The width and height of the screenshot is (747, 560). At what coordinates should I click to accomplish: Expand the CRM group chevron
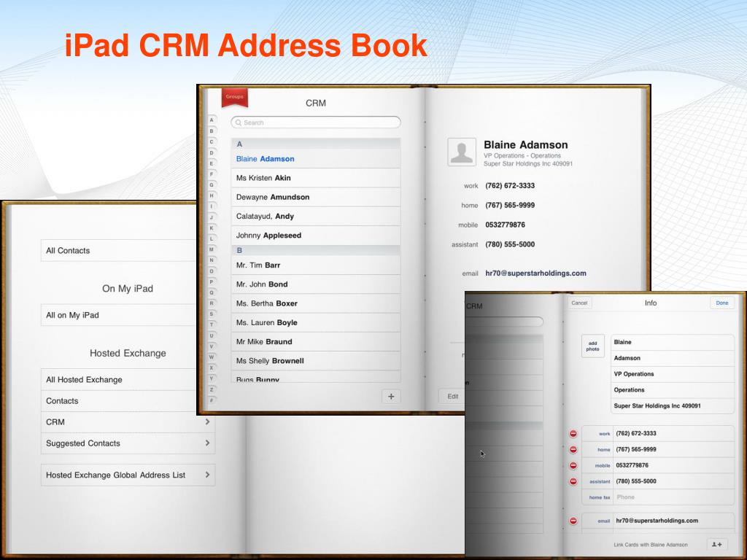(207, 422)
